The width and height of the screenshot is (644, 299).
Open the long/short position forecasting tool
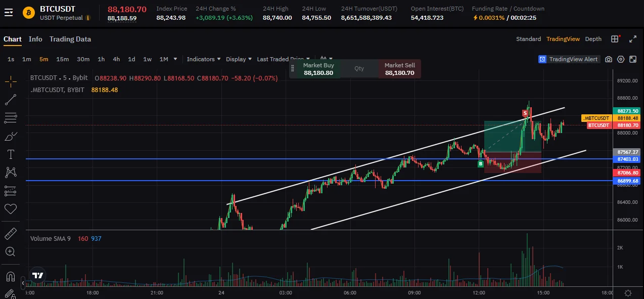tap(11, 191)
